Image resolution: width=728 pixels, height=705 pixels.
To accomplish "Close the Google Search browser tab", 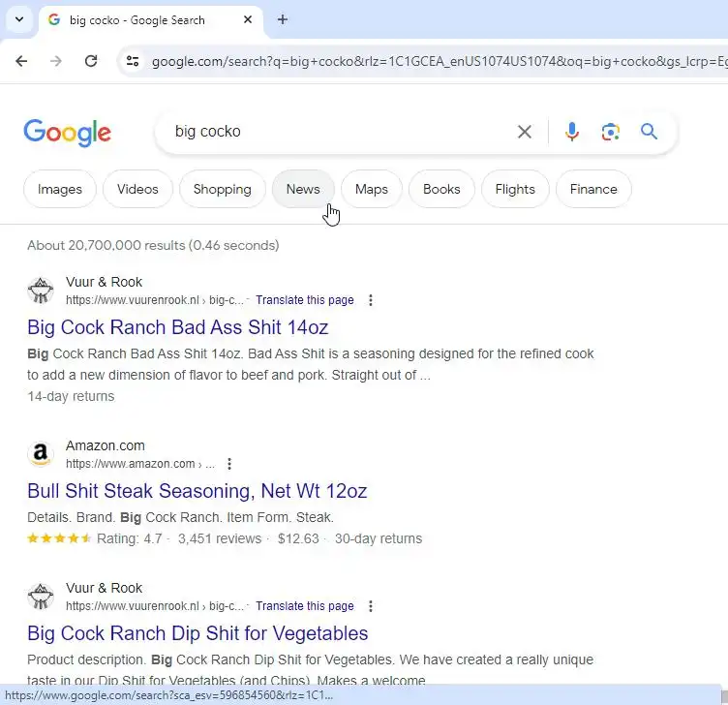I will coord(248,19).
